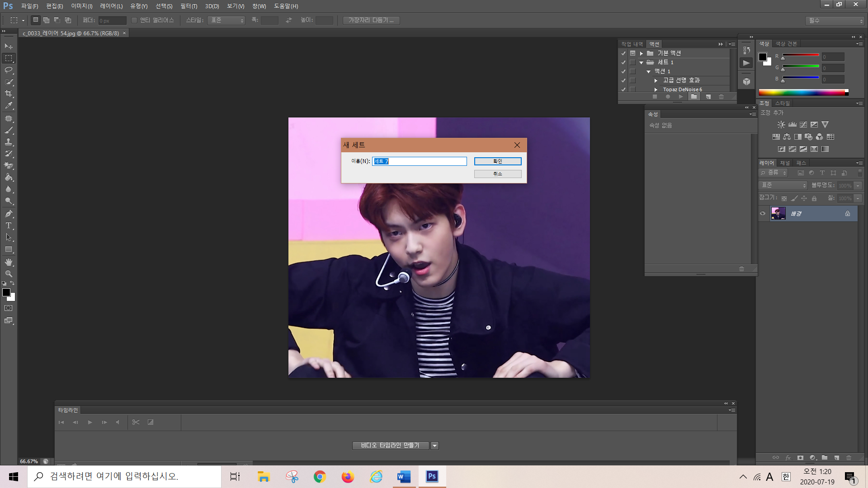868x488 pixels.
Task: Expand the Topaz DeNoise 6 action
Action: (x=656, y=89)
